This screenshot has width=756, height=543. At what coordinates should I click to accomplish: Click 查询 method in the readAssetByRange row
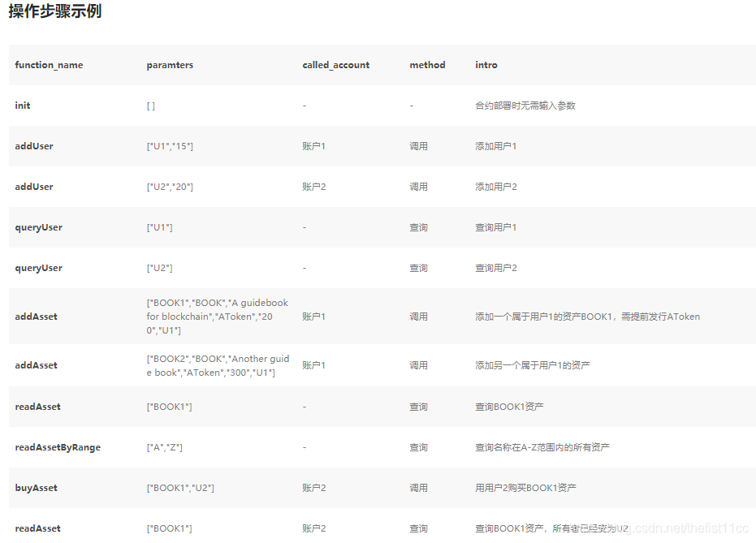coord(418,447)
